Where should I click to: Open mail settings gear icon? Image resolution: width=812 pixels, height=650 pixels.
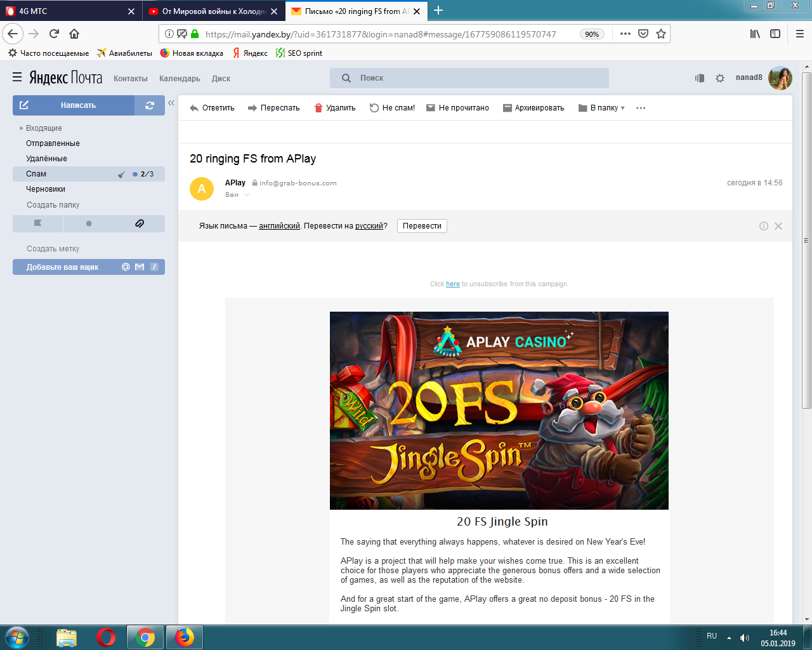tap(720, 78)
